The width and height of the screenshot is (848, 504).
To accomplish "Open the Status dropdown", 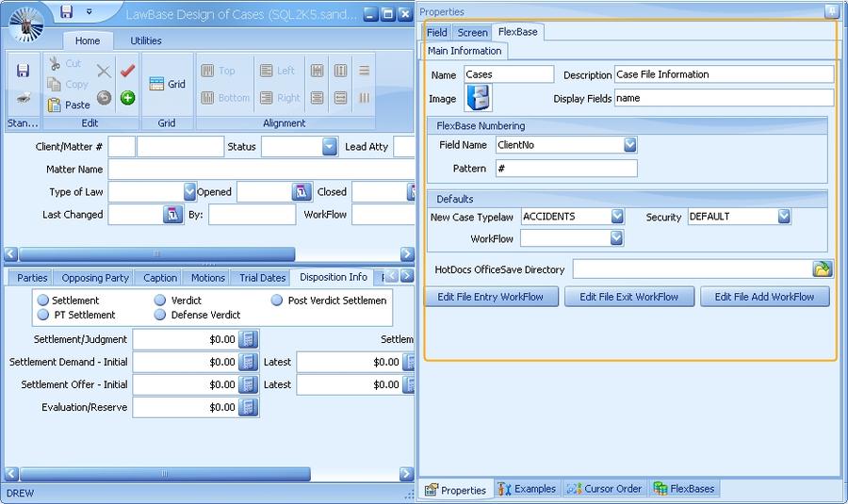I will (330, 146).
